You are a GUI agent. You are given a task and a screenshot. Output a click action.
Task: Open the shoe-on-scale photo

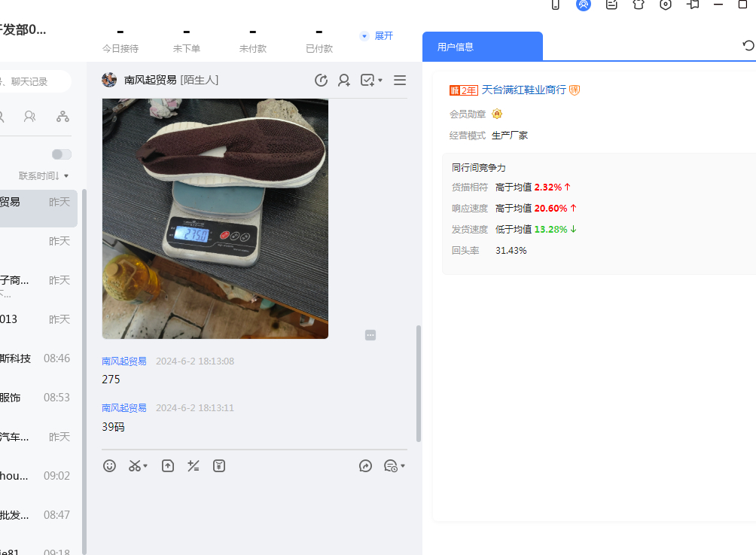[x=215, y=218]
